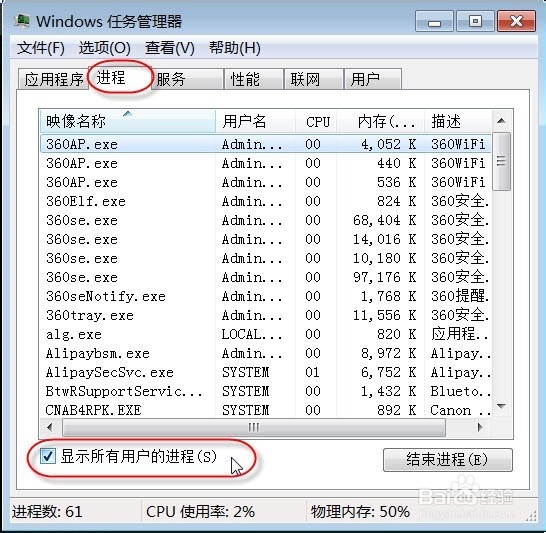The width and height of the screenshot is (546, 533).
Task: Click the horizontal scrollbar thumb
Action: click(254, 427)
